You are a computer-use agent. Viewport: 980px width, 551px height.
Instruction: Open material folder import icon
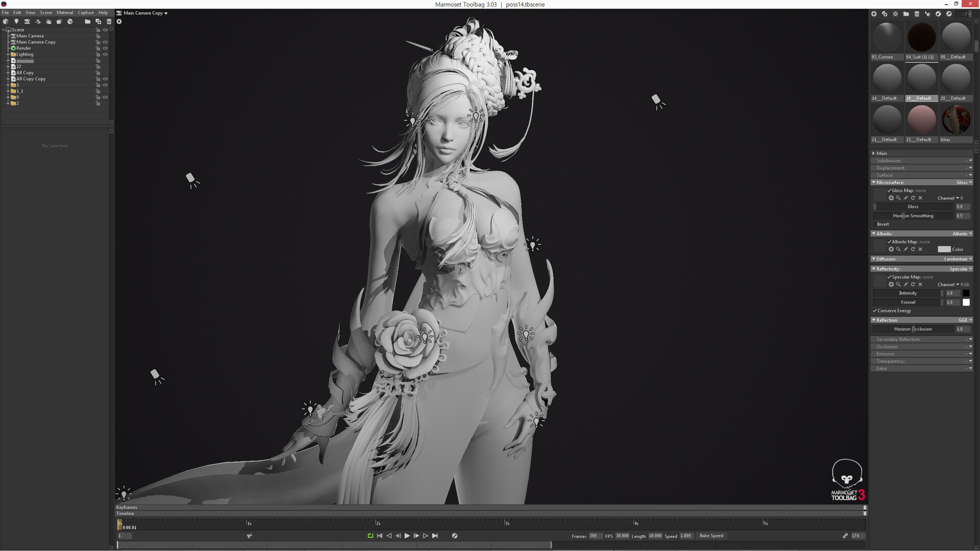coord(906,14)
